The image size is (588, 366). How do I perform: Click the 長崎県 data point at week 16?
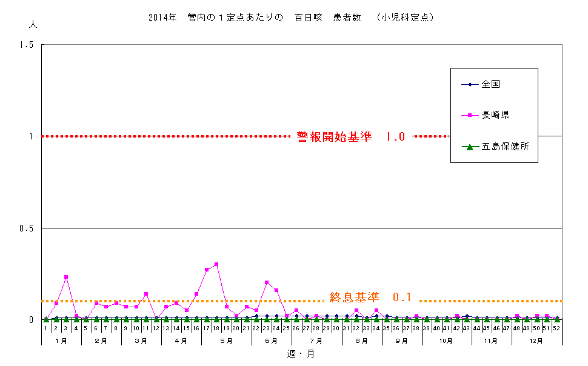tap(196, 294)
